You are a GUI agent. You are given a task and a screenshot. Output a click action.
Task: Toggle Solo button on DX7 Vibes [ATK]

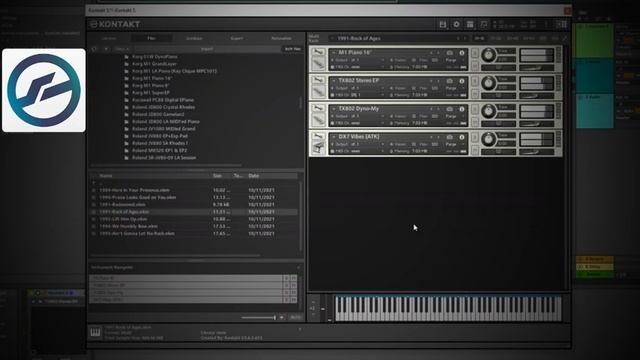(x=475, y=138)
